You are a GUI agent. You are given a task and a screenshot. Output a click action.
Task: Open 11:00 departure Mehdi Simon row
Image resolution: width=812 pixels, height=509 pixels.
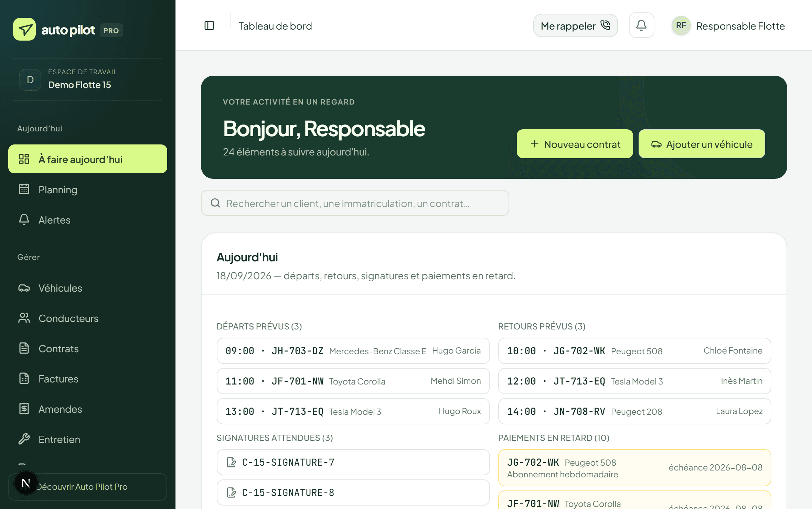[353, 381]
